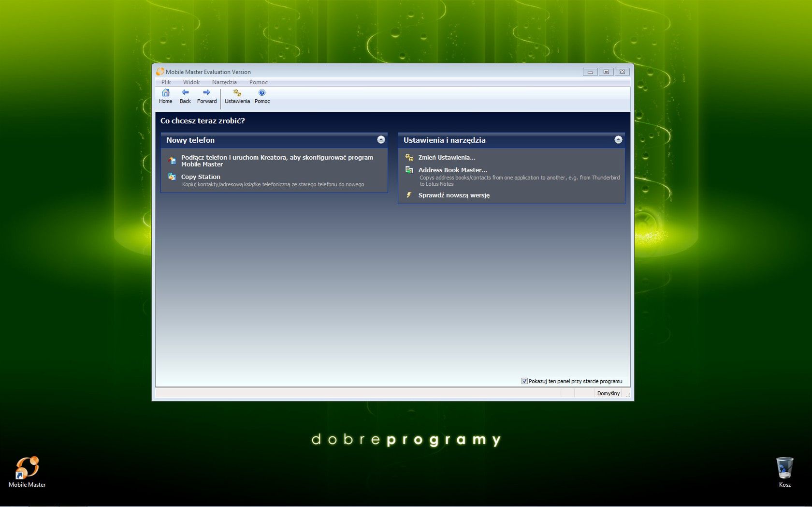This screenshot has height=507, width=812.
Task: Close the Mobile Master window
Action: click(x=622, y=72)
